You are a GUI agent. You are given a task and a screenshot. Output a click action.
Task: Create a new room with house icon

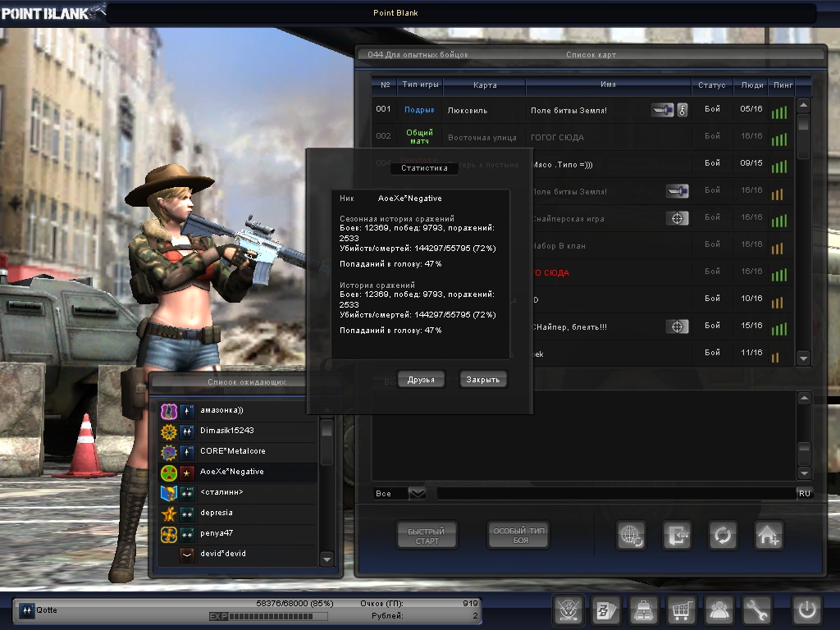(x=769, y=536)
